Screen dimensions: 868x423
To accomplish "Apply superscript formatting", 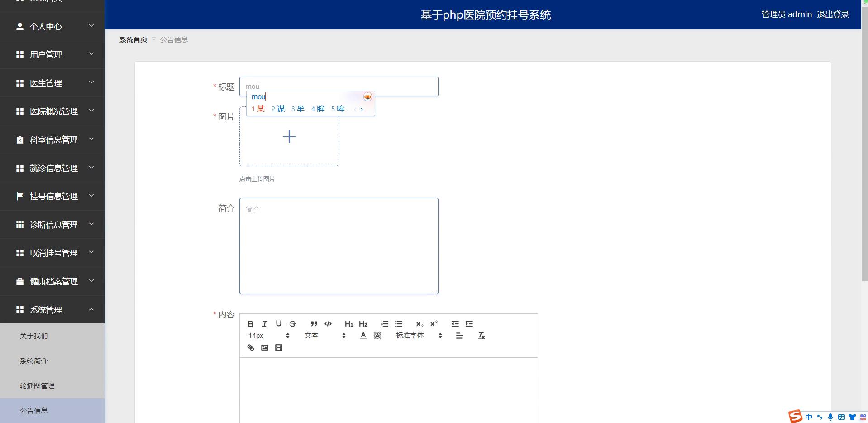I will 434,324.
